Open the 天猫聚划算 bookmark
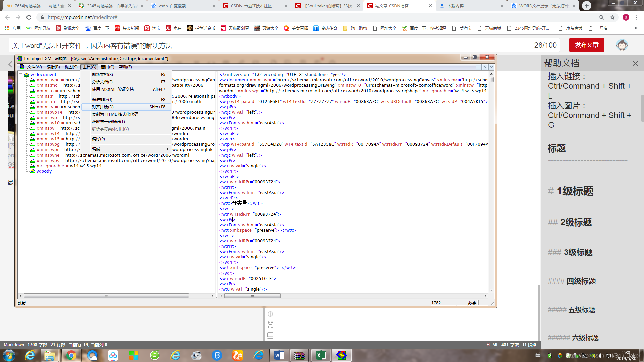The image size is (644, 362). pos(235,28)
